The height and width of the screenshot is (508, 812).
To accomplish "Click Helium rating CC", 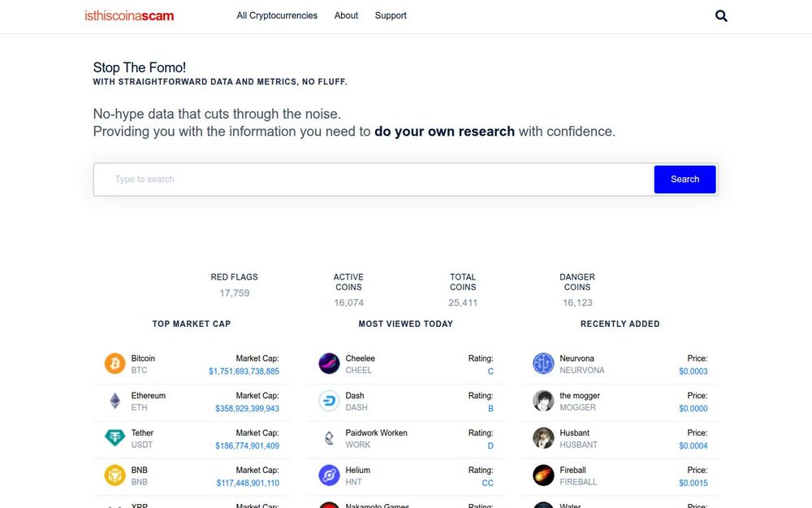I will (487, 483).
